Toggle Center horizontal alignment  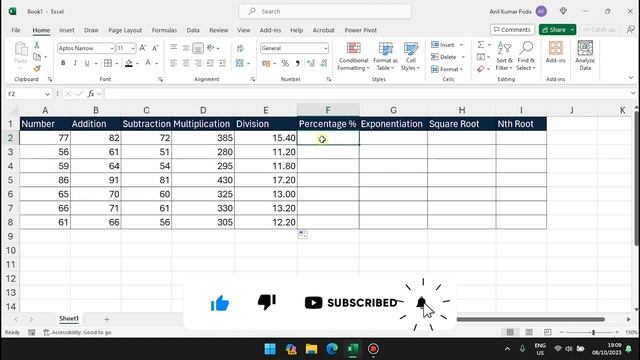tap(186, 63)
